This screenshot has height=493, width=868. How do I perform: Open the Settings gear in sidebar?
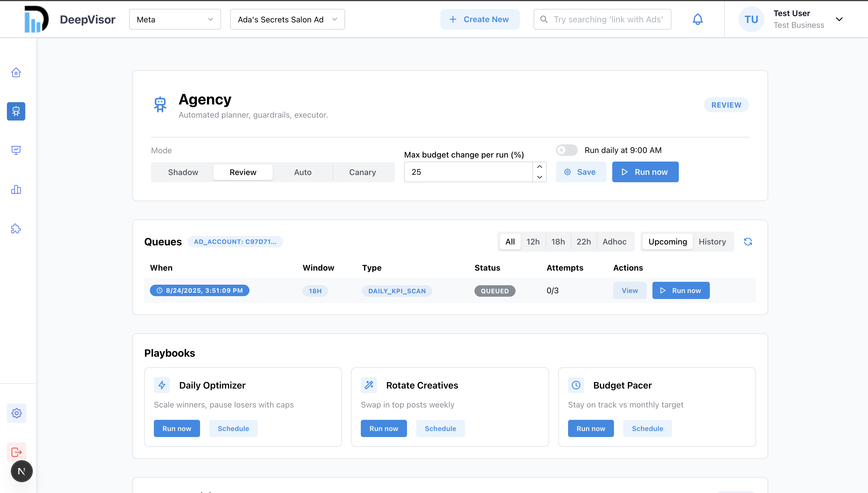click(x=17, y=413)
